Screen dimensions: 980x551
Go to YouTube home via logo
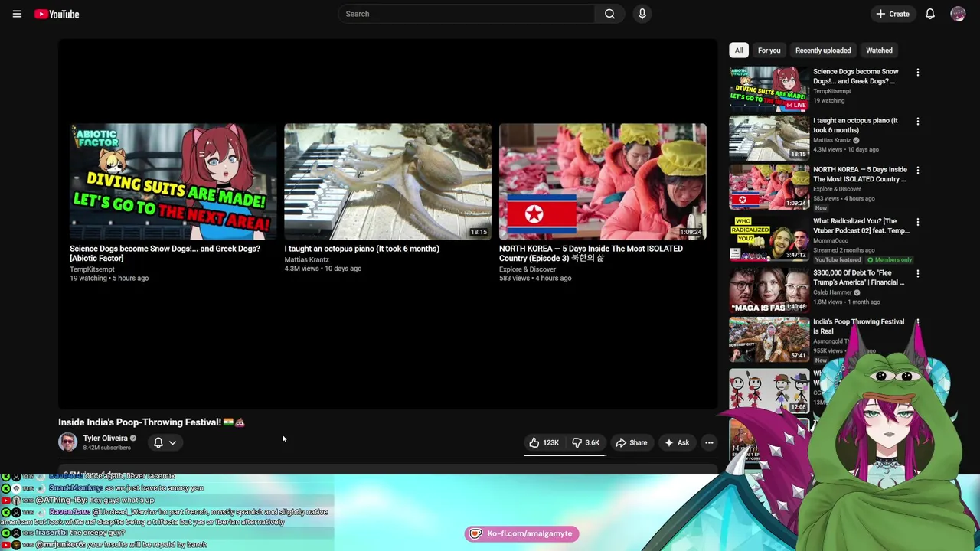(x=57, y=14)
